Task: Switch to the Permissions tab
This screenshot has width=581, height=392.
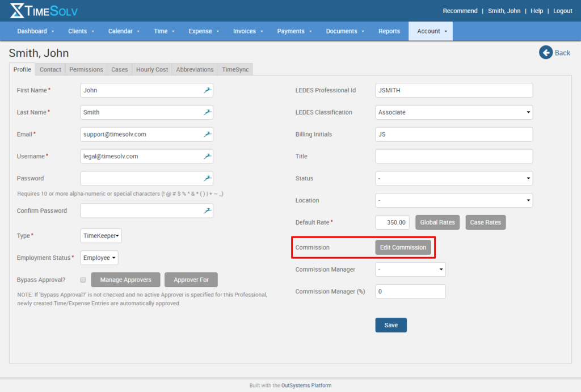Action: pos(86,69)
